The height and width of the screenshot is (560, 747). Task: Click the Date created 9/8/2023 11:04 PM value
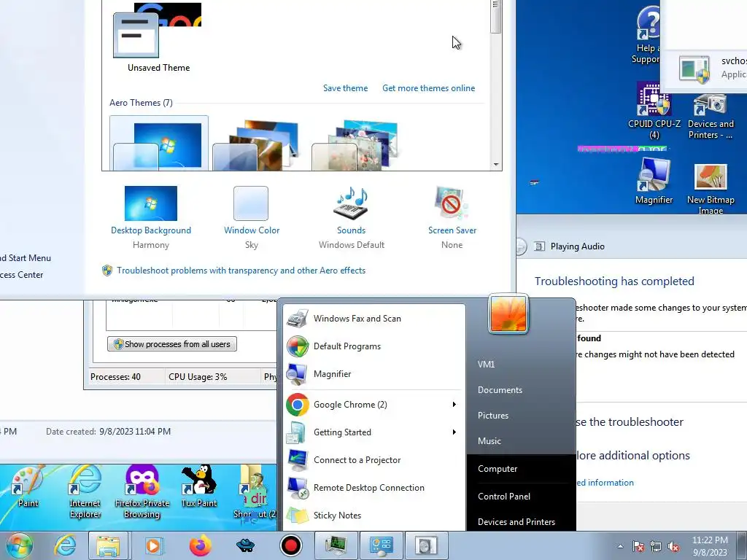click(135, 432)
